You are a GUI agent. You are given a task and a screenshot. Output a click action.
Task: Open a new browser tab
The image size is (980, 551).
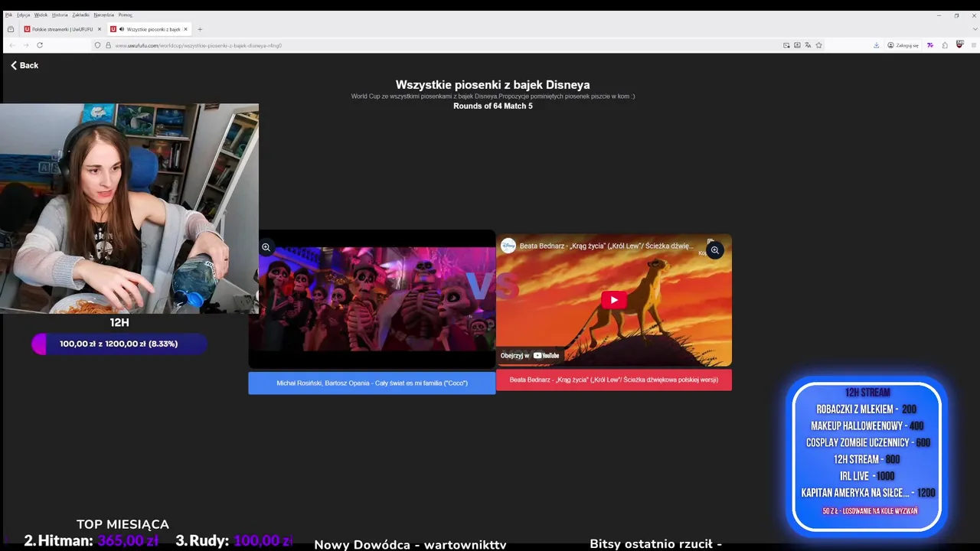200,29
